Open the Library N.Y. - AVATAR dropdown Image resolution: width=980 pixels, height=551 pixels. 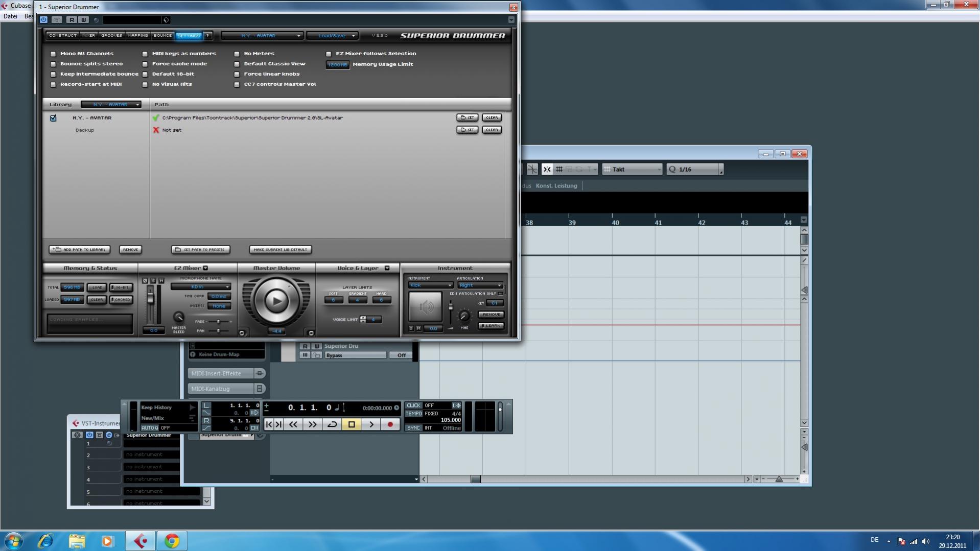pyautogui.click(x=111, y=104)
